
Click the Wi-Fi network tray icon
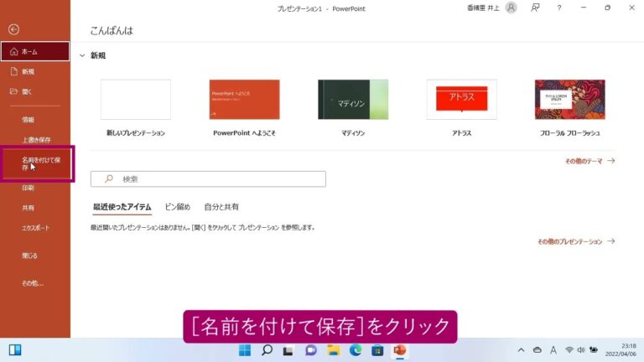[569, 350]
